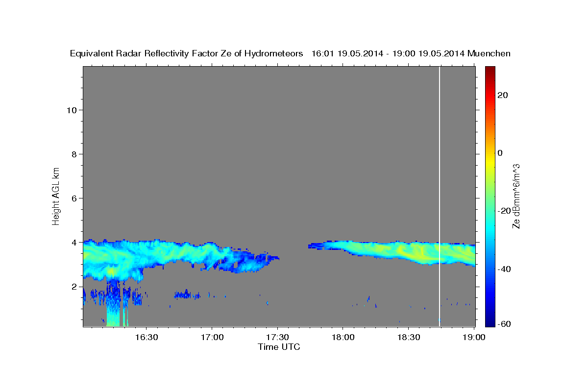Click the 18:30 time tick label

[408, 338]
